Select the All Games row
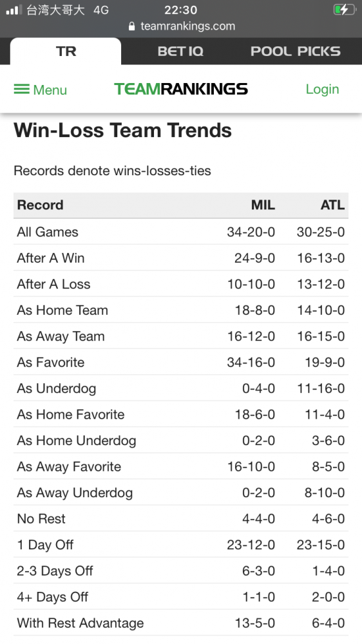Screen dimensions: 362x644 click(181, 232)
